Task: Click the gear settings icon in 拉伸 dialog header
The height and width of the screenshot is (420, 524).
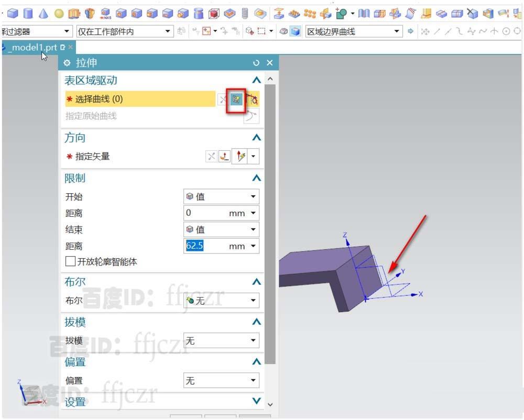Action: (67, 63)
